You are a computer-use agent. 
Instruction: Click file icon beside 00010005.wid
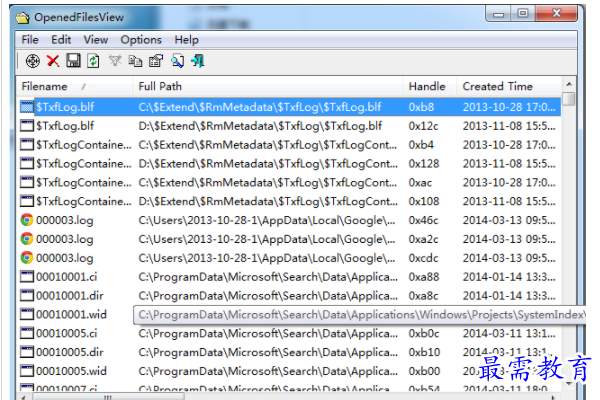coord(27,371)
